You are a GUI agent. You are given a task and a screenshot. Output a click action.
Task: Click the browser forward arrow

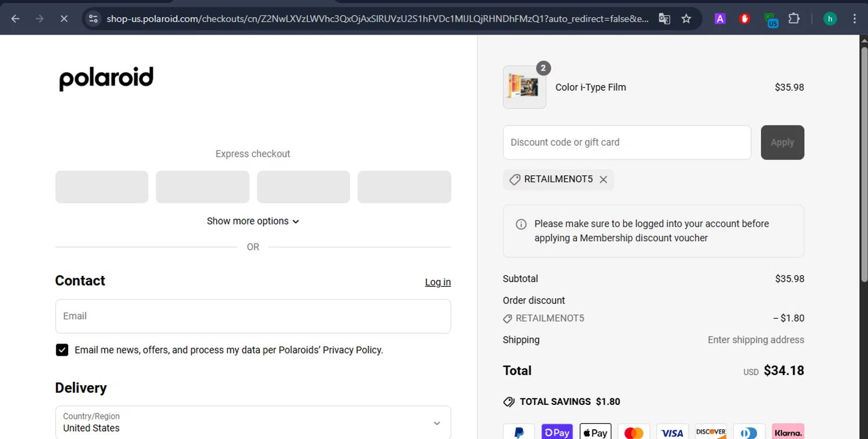39,19
